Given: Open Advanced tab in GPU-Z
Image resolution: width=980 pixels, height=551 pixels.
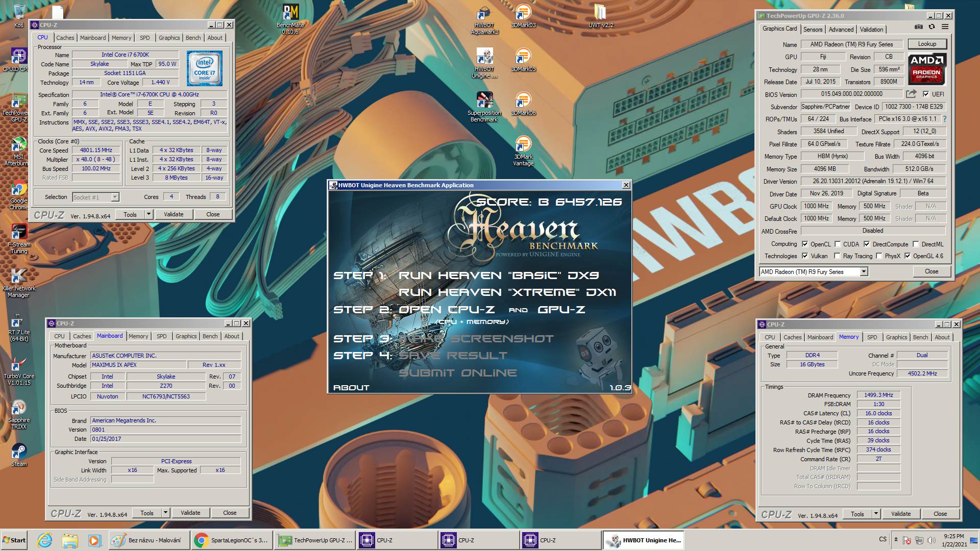Looking at the screenshot, I should click(841, 30).
